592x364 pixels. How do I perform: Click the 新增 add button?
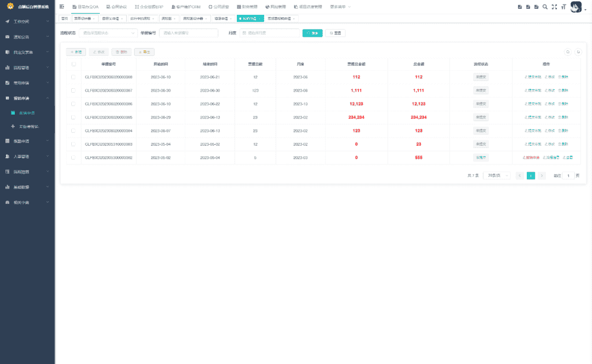pyautogui.click(x=76, y=52)
